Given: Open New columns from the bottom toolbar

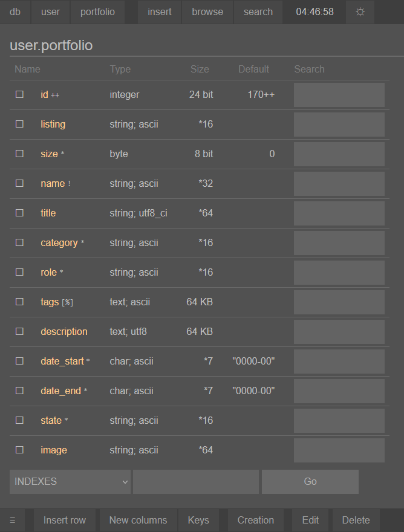Looking at the screenshot, I should pyautogui.click(x=138, y=521).
